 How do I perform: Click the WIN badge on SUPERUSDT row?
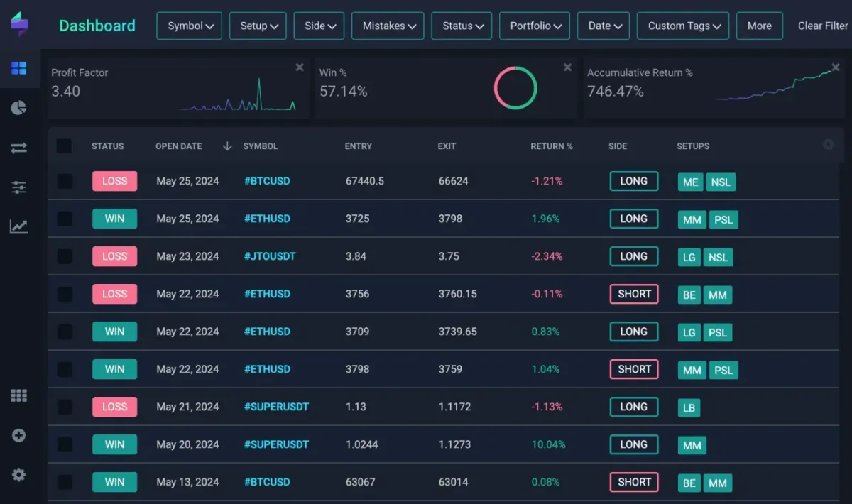coord(114,444)
